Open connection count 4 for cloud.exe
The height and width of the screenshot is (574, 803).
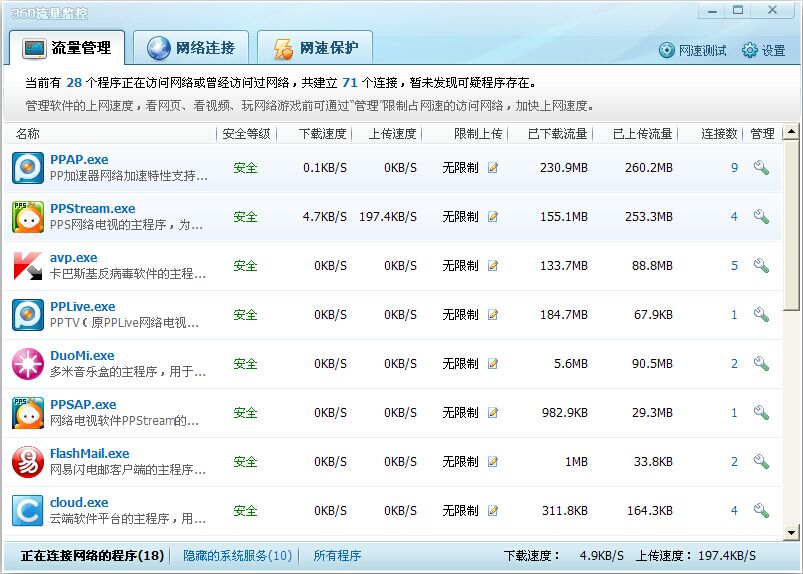tap(734, 511)
